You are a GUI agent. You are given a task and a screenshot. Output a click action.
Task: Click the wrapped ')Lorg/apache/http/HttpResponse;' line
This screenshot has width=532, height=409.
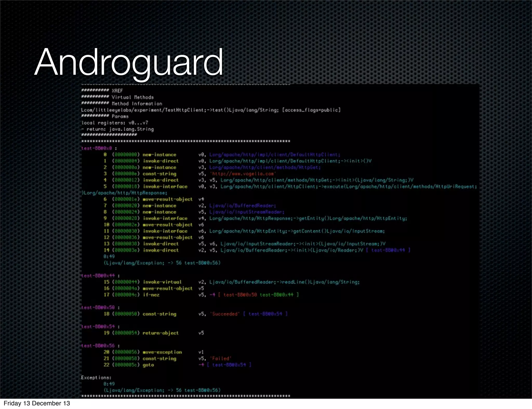point(124,193)
